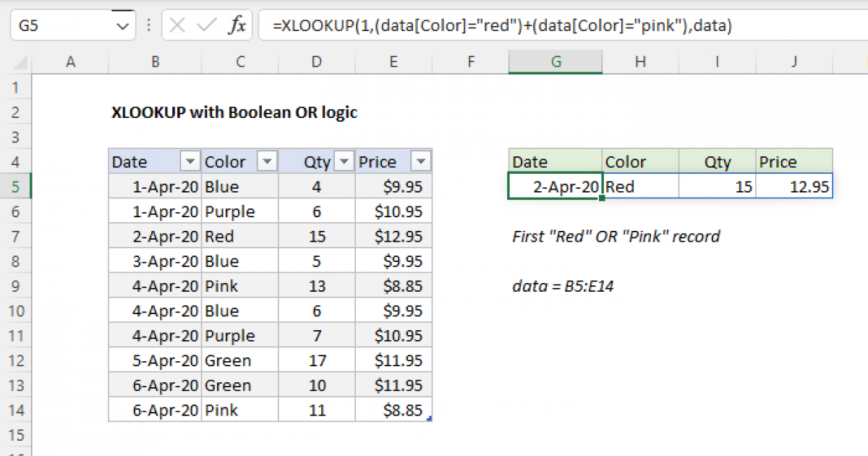Viewport: 868px width, 456px height.
Task: Click the formula bar vertical dots handle
Action: pos(149,27)
